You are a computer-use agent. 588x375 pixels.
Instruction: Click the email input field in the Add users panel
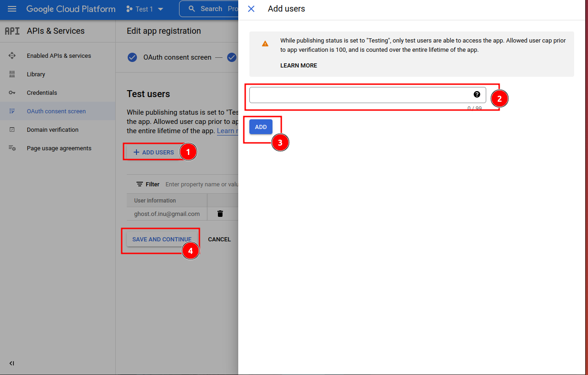[368, 95]
